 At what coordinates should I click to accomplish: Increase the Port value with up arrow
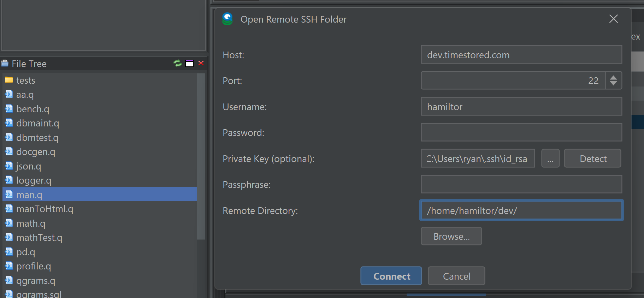(x=614, y=77)
